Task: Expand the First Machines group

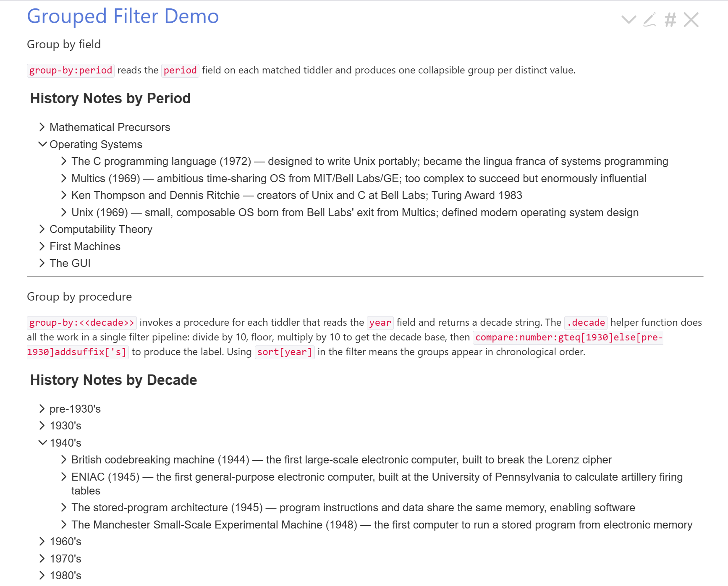Action: tap(42, 246)
